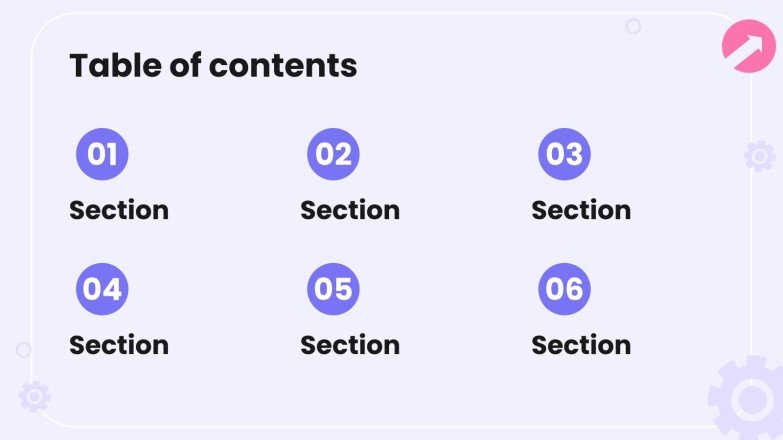Select the 02 numbered circle
The width and height of the screenshot is (783, 440).
pyautogui.click(x=333, y=154)
